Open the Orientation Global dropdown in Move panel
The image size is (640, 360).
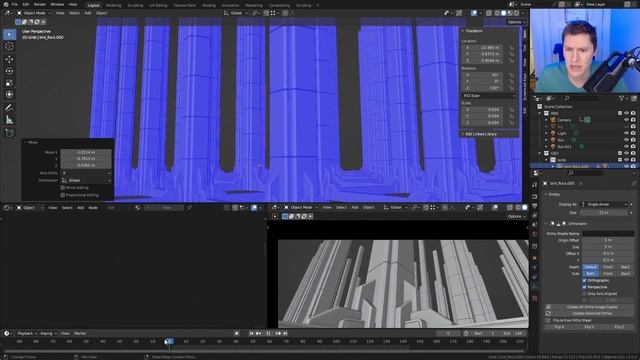pyautogui.click(x=86, y=180)
